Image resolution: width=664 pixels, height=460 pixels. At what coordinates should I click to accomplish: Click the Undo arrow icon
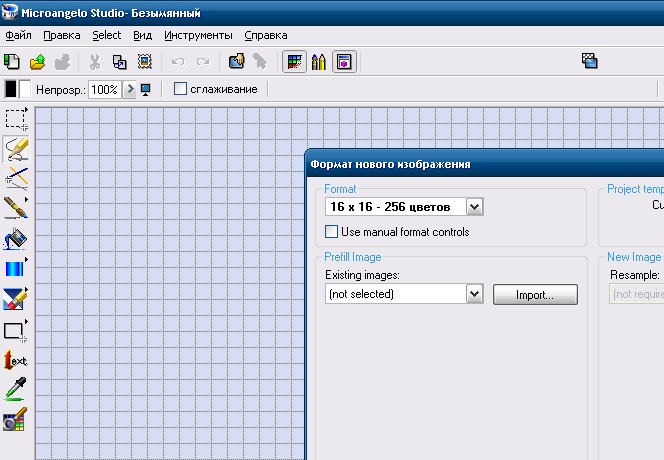[x=178, y=62]
